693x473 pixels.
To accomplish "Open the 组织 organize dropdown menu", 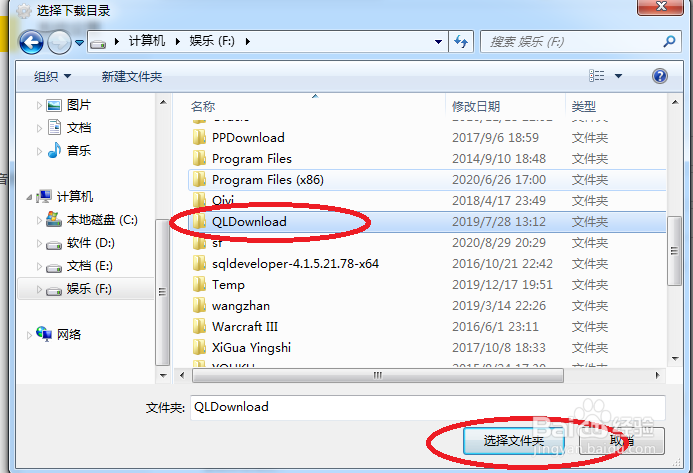I will point(52,76).
